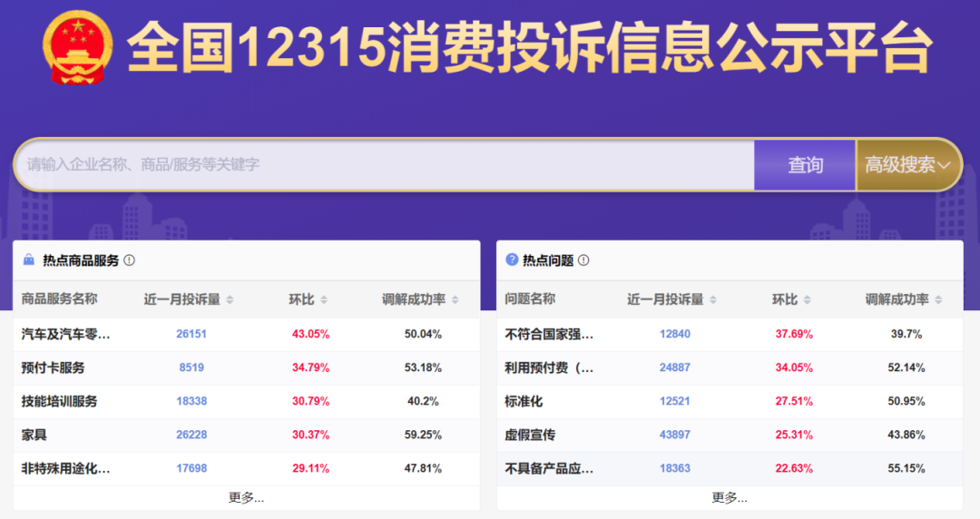Select the 虚假宣传 issue row
The image size is (980, 519).
(x=530, y=435)
